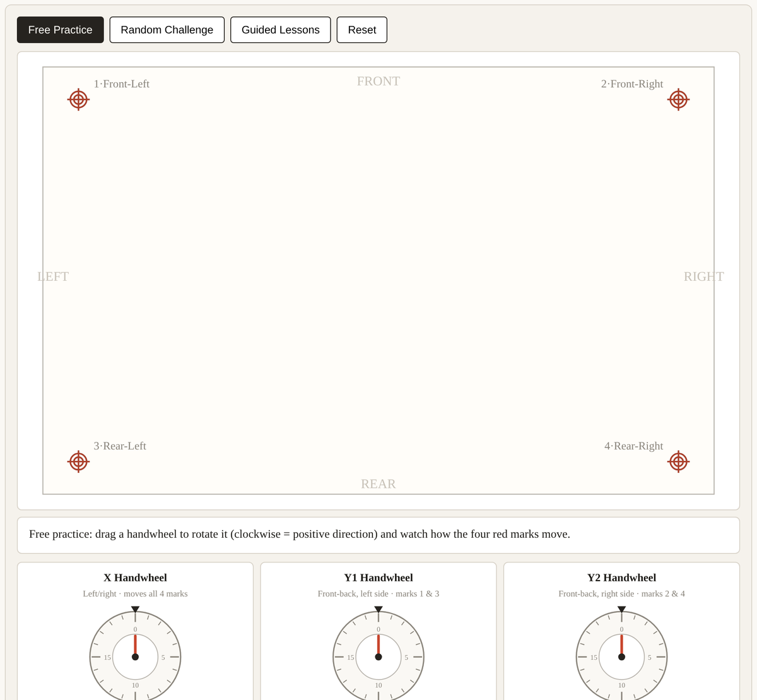The height and width of the screenshot is (700, 757).
Task: Click the 10 mark on Y1 Handwheel
Action: pyautogui.click(x=378, y=685)
